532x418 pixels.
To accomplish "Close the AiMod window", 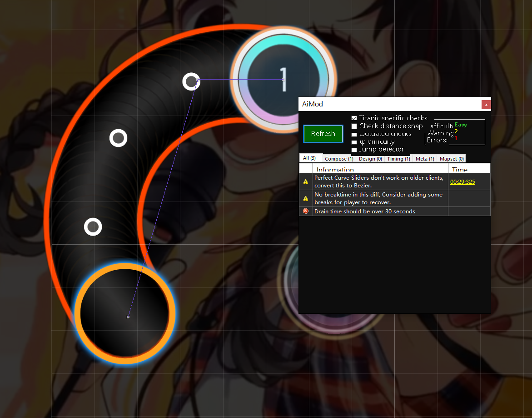I will click(x=486, y=105).
